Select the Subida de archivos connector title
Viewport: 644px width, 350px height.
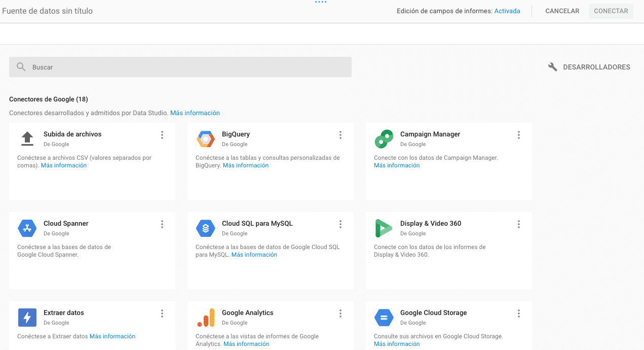pos(72,134)
